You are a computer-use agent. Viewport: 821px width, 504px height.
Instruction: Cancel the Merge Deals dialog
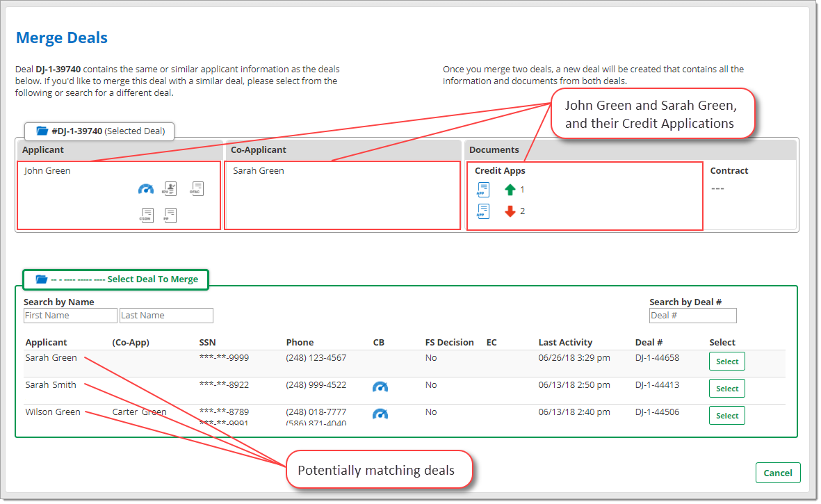pos(777,473)
